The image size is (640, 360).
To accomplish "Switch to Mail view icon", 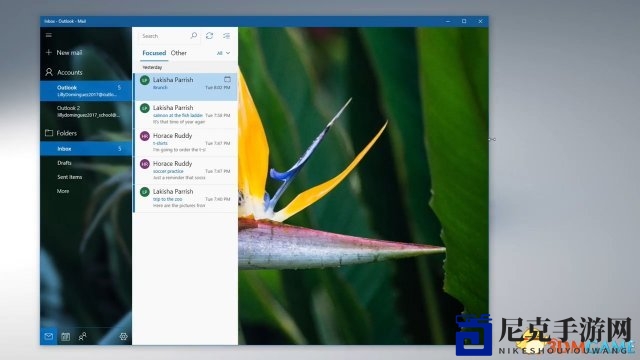I will (49, 336).
